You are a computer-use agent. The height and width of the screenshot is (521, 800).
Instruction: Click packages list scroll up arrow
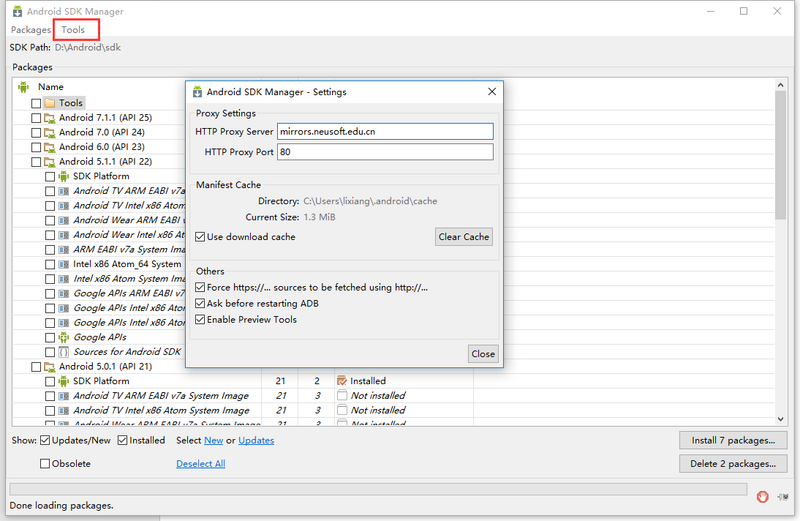pyautogui.click(x=781, y=85)
